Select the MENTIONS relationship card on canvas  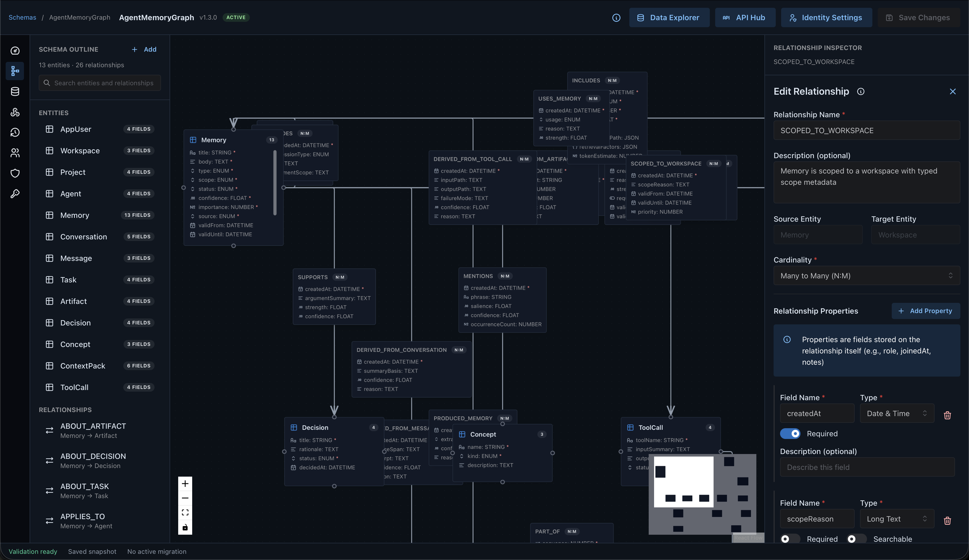click(502, 300)
